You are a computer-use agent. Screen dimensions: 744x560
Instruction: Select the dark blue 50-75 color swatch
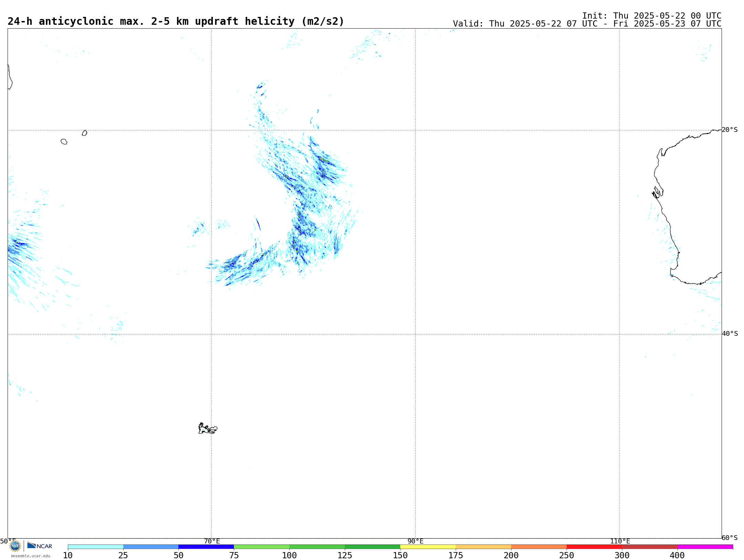(x=206, y=547)
